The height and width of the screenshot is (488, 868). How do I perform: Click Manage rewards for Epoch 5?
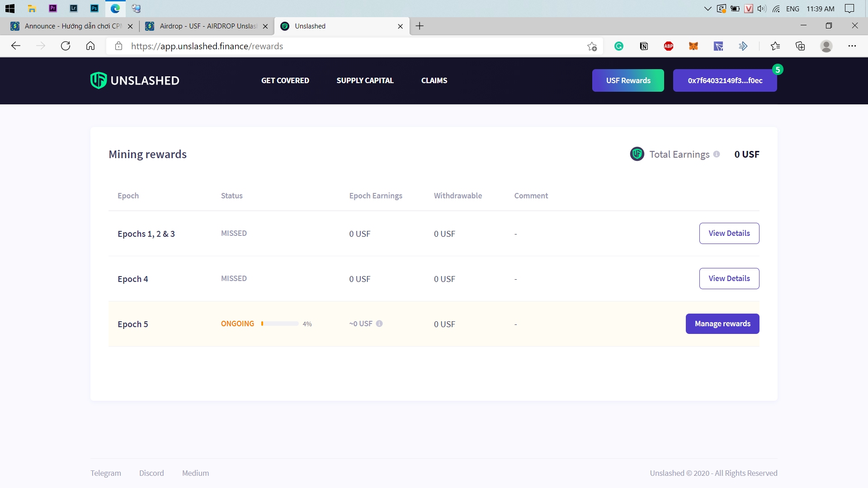click(722, 324)
